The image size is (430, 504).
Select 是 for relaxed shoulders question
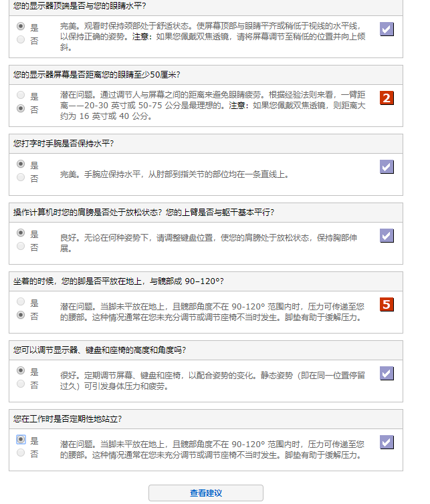point(21,233)
